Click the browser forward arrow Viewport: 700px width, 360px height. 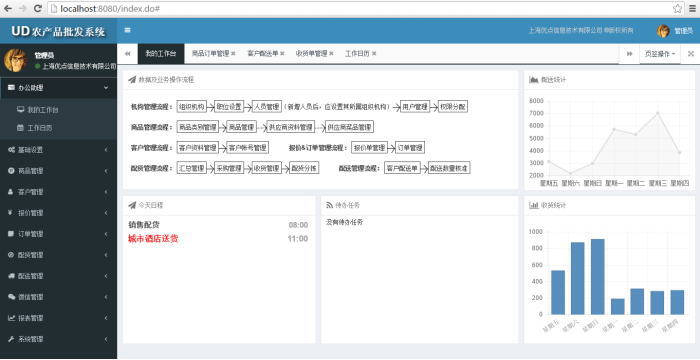pyautogui.click(x=23, y=8)
